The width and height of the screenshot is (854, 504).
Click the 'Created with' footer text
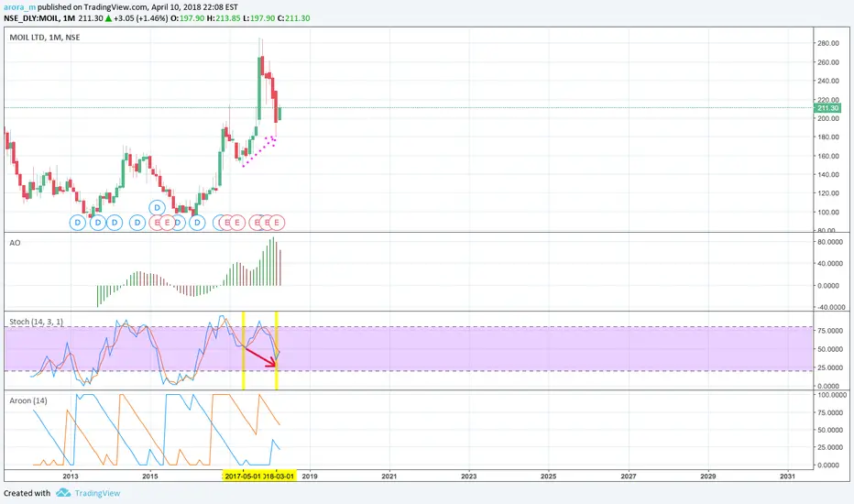pos(27,493)
